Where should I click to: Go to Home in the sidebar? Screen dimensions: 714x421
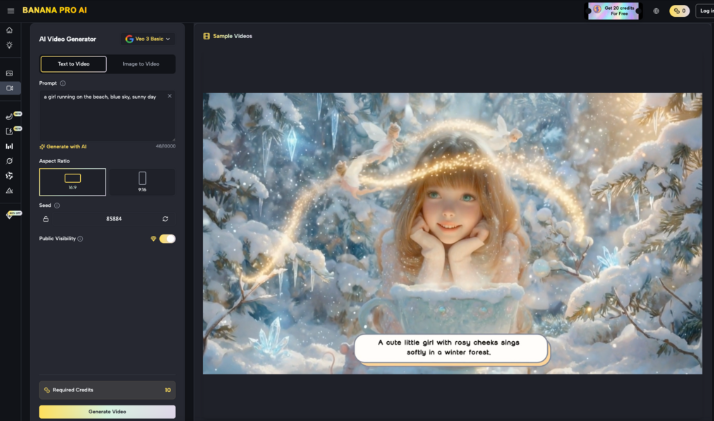(9, 30)
